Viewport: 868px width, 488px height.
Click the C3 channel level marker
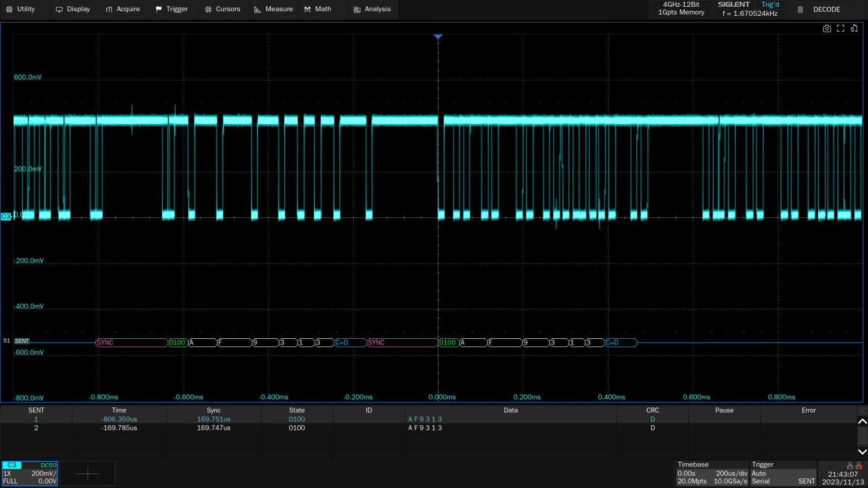(6, 216)
